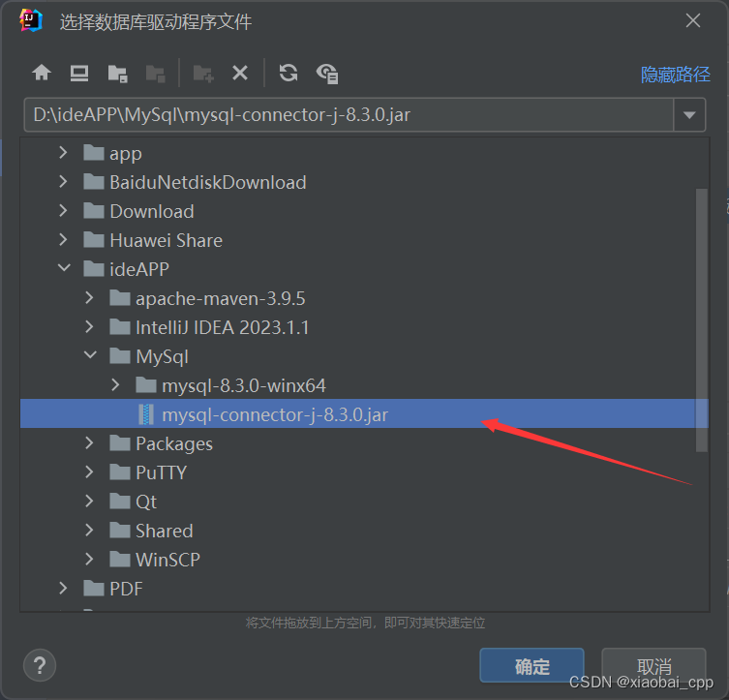Viewport: 729px width, 700px height.
Task: Click the jar archive icon of mysql-connector-j
Action: coord(146,414)
